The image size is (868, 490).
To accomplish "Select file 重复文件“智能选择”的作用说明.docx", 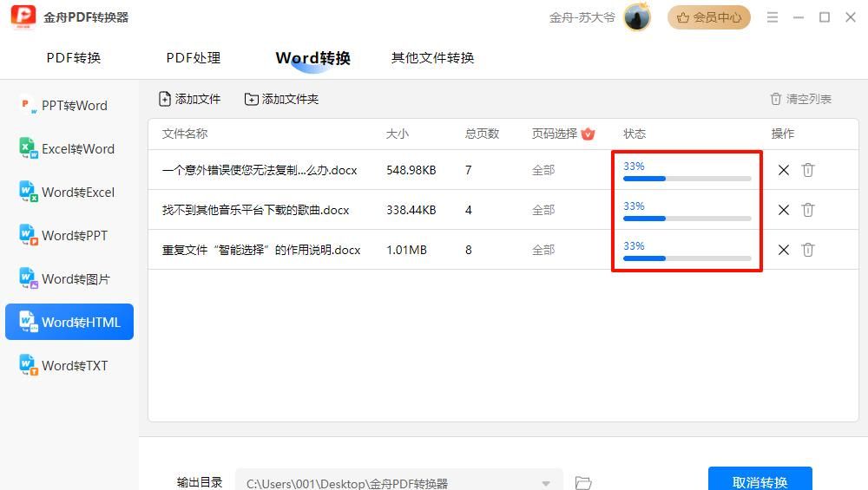I will 261,250.
